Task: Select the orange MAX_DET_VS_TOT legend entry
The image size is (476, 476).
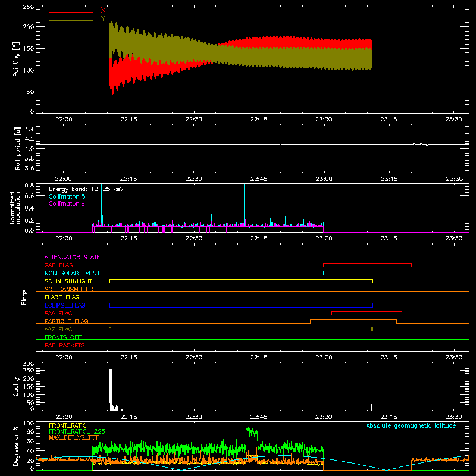Action: tap(74, 437)
